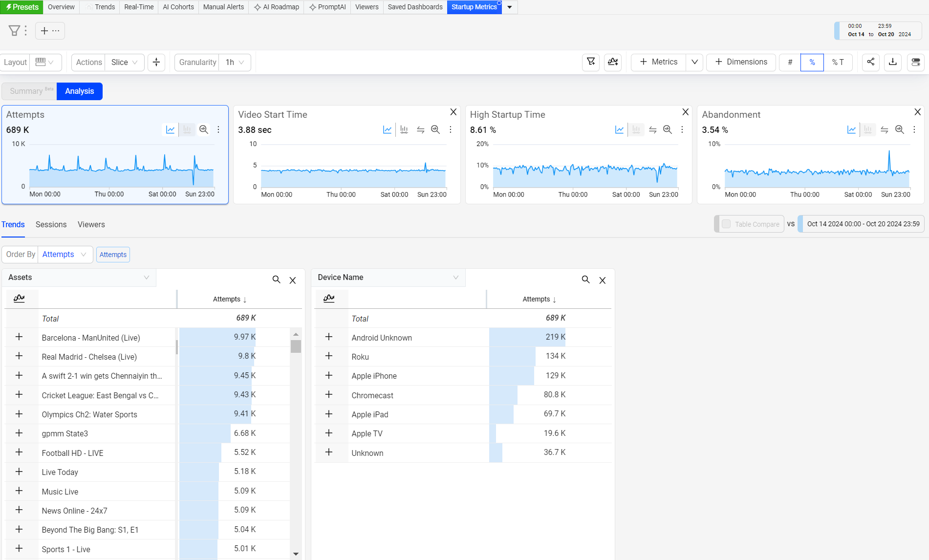Open the Order By Attempts dropdown
Screen dimensions: 929x560
(x=65, y=254)
